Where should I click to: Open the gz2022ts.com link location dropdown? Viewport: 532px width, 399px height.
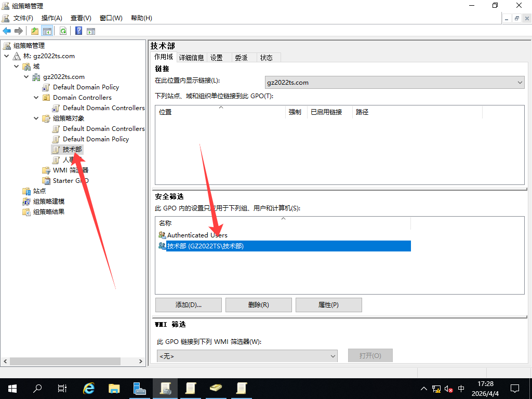click(520, 83)
